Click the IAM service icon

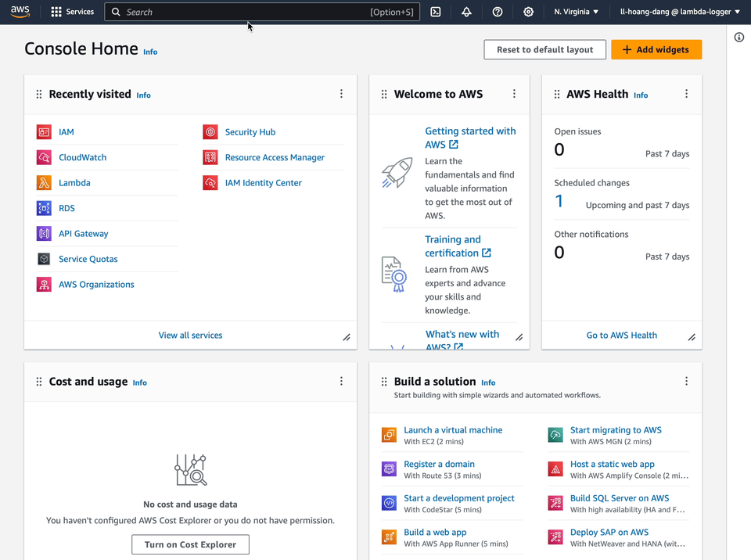pos(44,131)
